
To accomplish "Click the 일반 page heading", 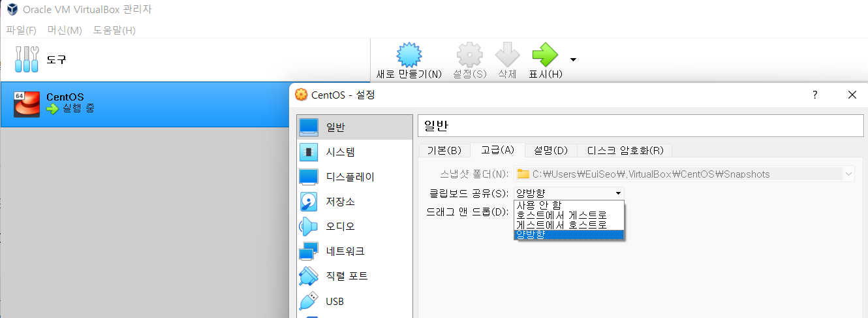I will tap(435, 125).
